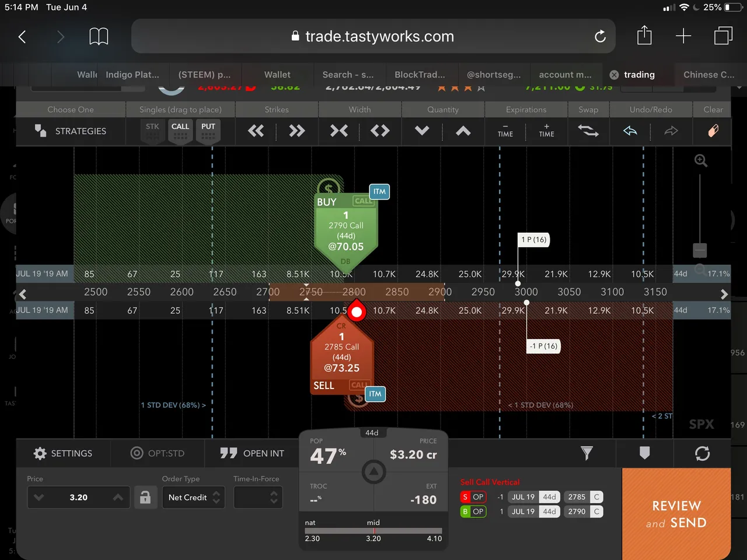Change JUL 19 expiration on sell leg
Viewport: 747px width, 560px height.
[523, 497]
